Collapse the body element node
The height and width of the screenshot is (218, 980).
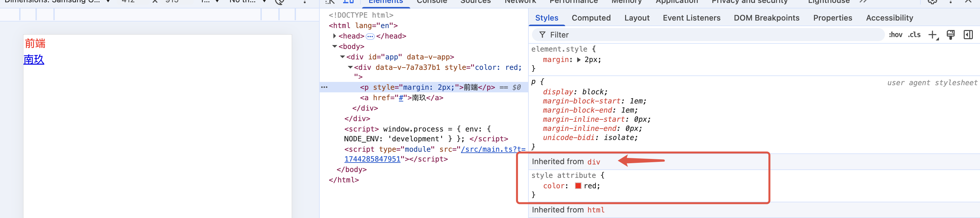pos(334,46)
